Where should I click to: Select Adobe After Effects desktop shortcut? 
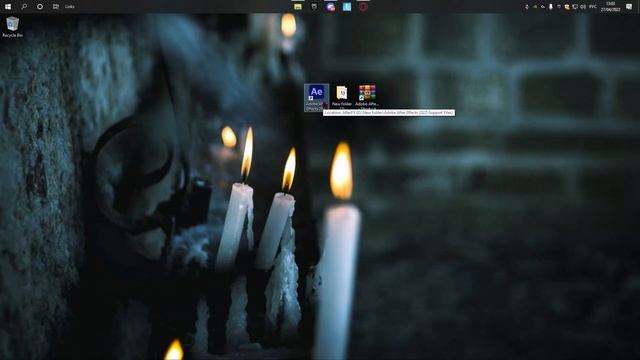[x=316, y=98]
